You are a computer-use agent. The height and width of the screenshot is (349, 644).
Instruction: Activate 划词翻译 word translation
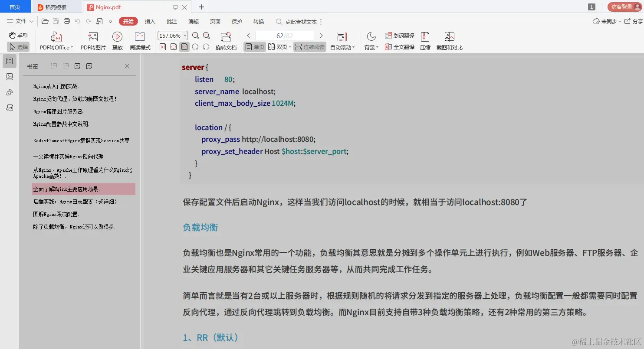[x=399, y=36]
